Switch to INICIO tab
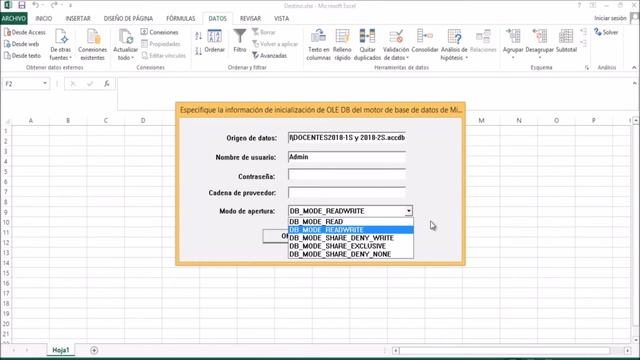 (44, 18)
